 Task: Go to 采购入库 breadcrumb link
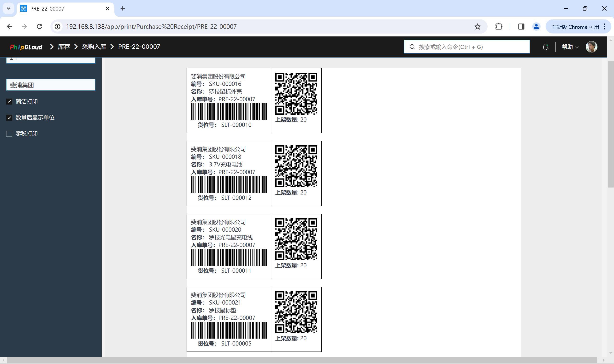[x=94, y=47]
